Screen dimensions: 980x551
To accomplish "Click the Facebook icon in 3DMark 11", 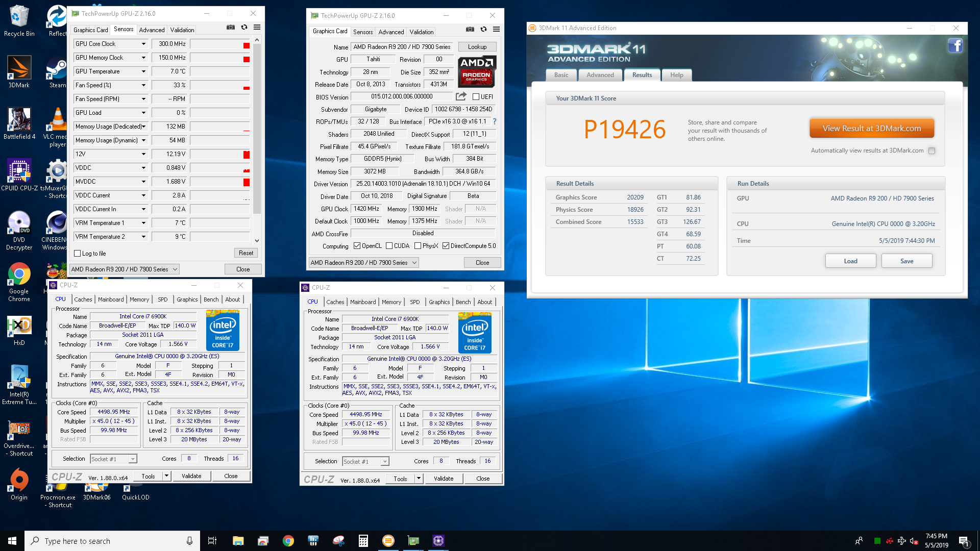I will [955, 46].
